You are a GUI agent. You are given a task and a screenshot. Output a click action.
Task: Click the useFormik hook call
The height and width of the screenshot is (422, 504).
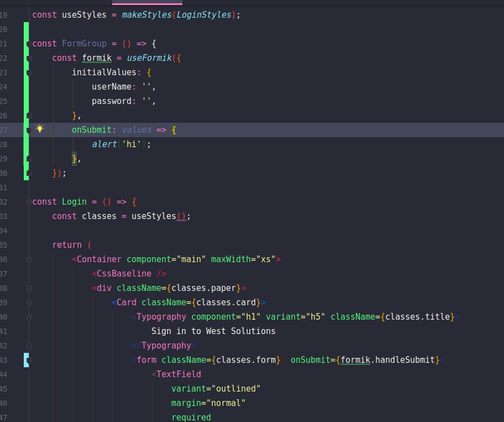(x=149, y=58)
